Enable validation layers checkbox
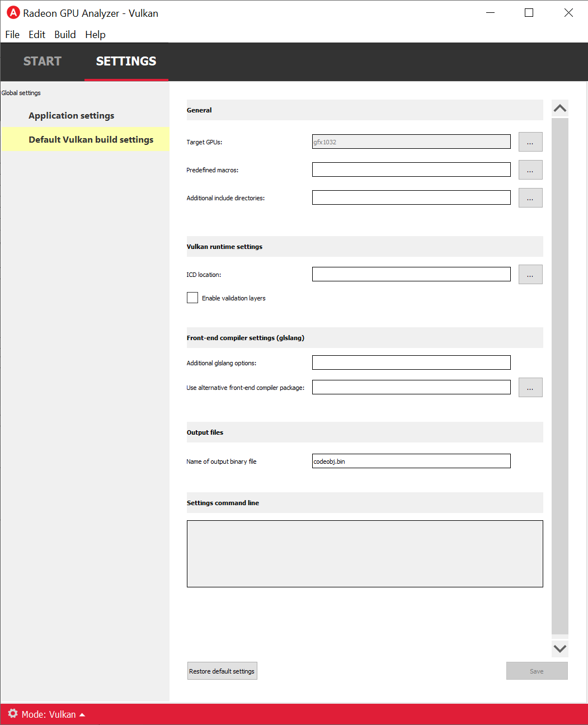The height and width of the screenshot is (725, 588). coord(192,298)
